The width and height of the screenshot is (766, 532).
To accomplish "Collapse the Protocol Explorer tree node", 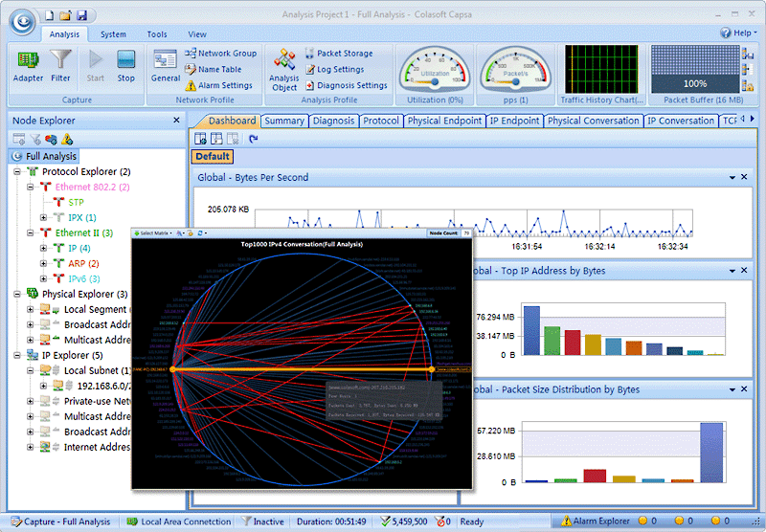I will click(17, 171).
